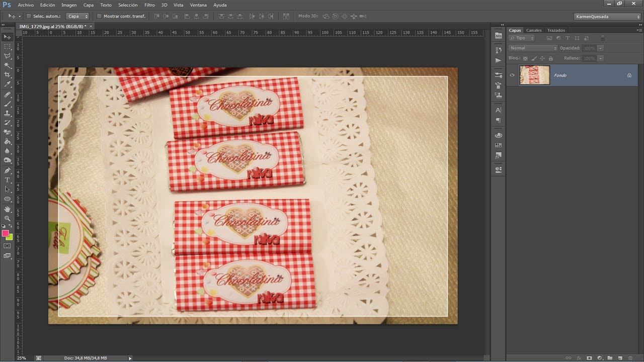This screenshot has width=644, height=362.
Task: Select the Horizontal Type tool
Action: (x=8, y=180)
